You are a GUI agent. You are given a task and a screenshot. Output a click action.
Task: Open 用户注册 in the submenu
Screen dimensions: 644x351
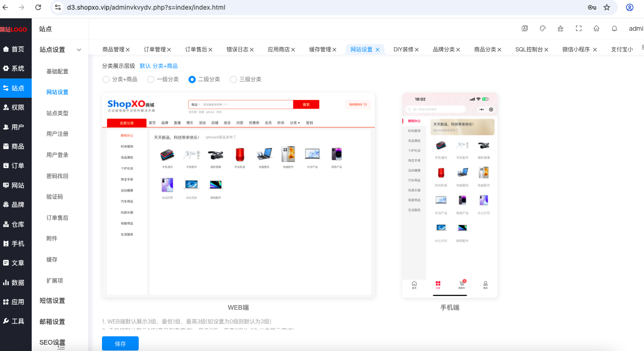pyautogui.click(x=57, y=134)
